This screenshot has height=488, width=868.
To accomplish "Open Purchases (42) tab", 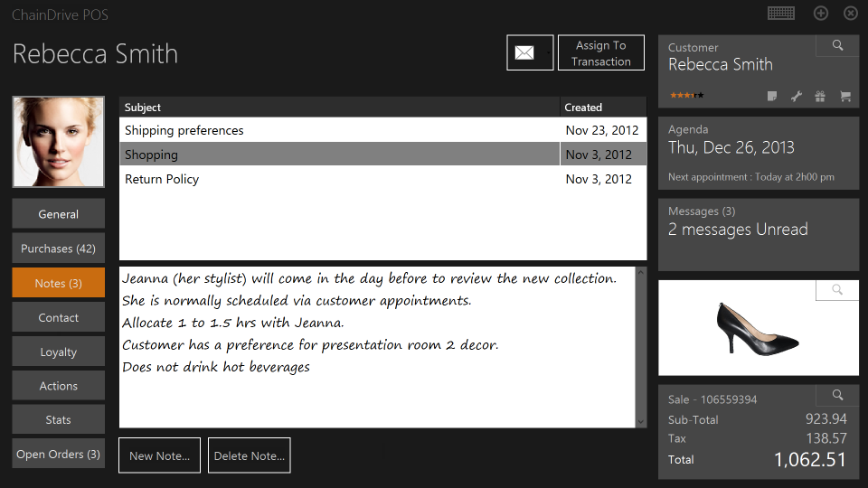I will point(58,249).
